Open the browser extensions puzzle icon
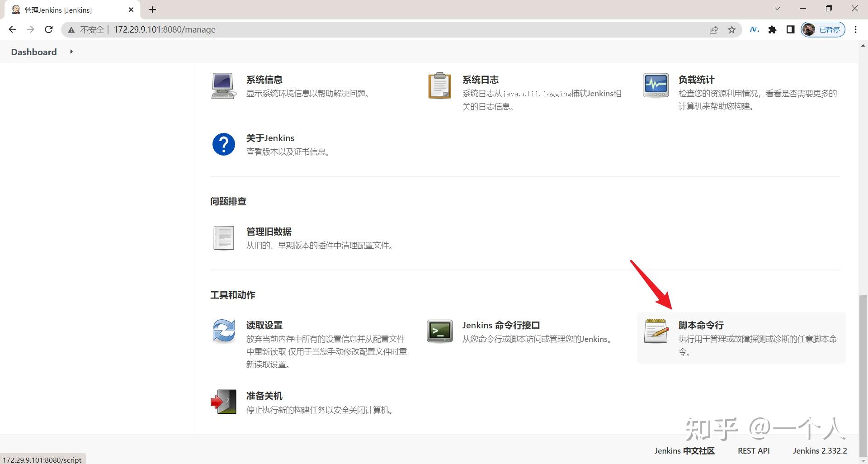This screenshot has width=868, height=464. click(x=773, y=29)
